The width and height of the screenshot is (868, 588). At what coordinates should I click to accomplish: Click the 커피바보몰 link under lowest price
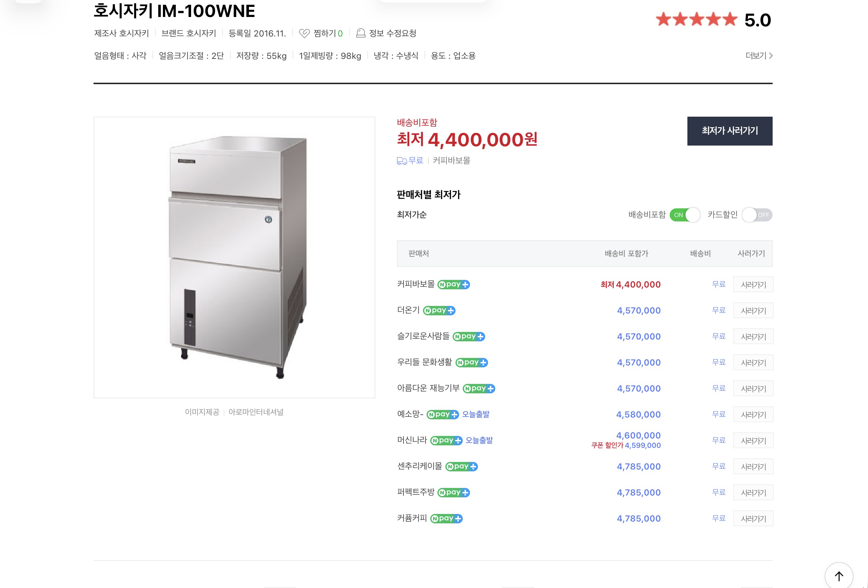451,161
